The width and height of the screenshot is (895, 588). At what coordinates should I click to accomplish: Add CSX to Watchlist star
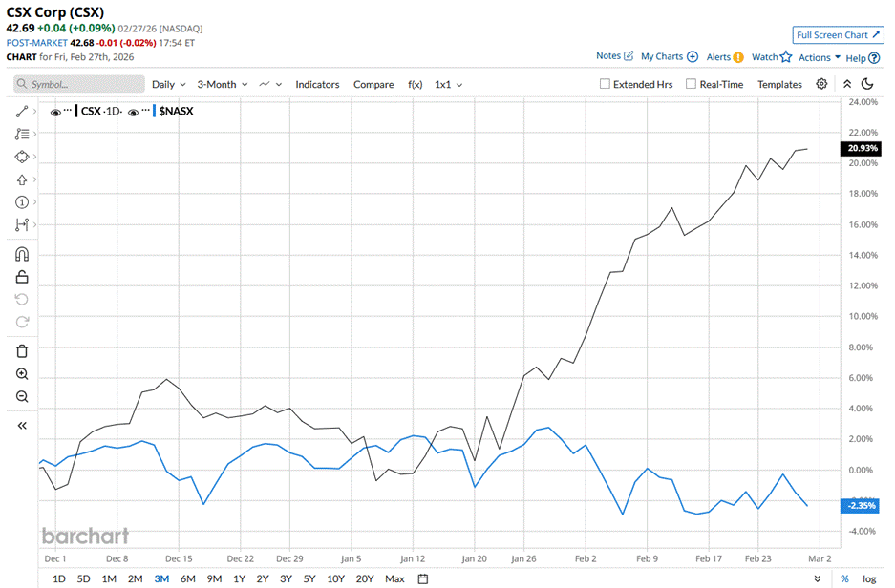tap(786, 56)
